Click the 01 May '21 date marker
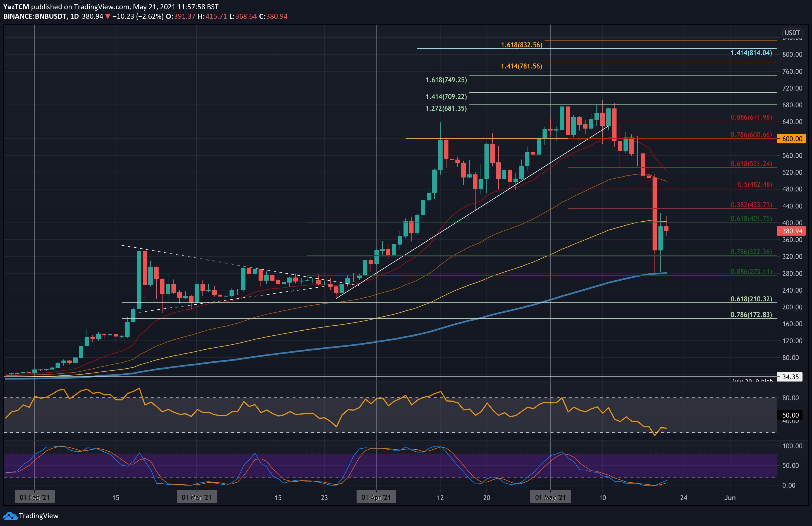Image resolution: width=812 pixels, height=526 pixels. (x=550, y=497)
